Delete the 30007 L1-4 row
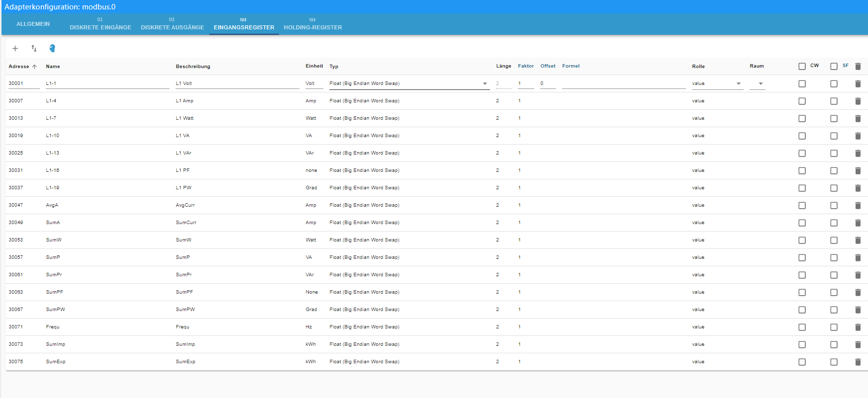 coord(858,101)
